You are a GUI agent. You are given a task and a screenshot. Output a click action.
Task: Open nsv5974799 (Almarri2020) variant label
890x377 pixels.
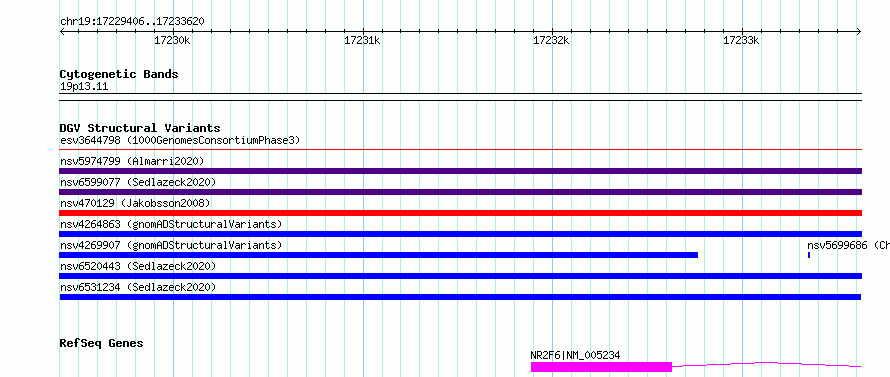point(132,161)
